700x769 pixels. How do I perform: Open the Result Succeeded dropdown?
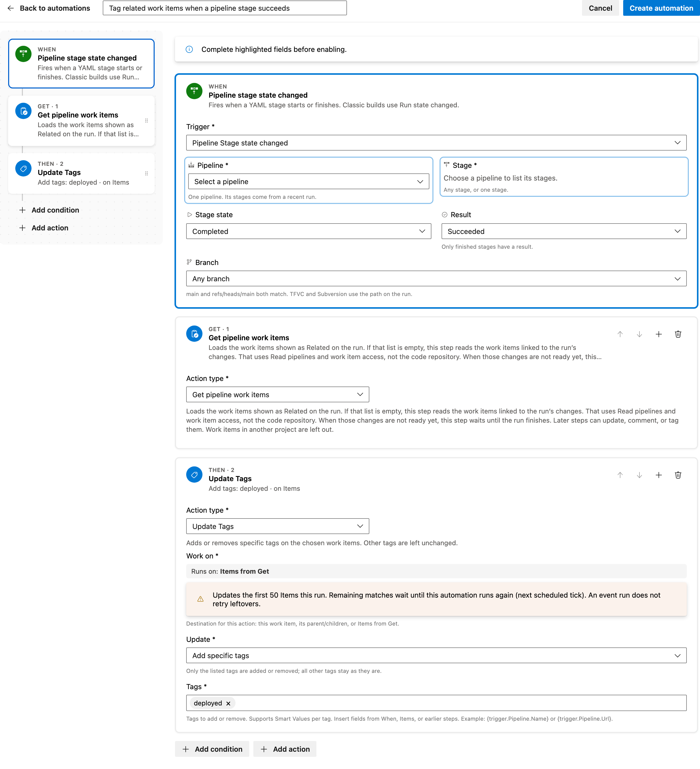click(564, 231)
